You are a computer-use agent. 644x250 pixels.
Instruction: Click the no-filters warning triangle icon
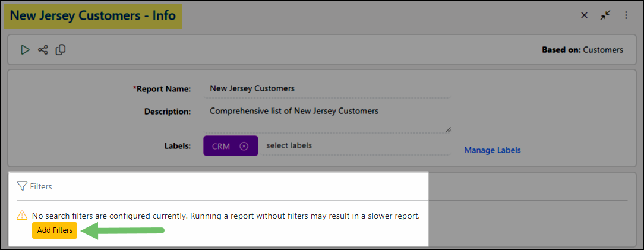22,216
